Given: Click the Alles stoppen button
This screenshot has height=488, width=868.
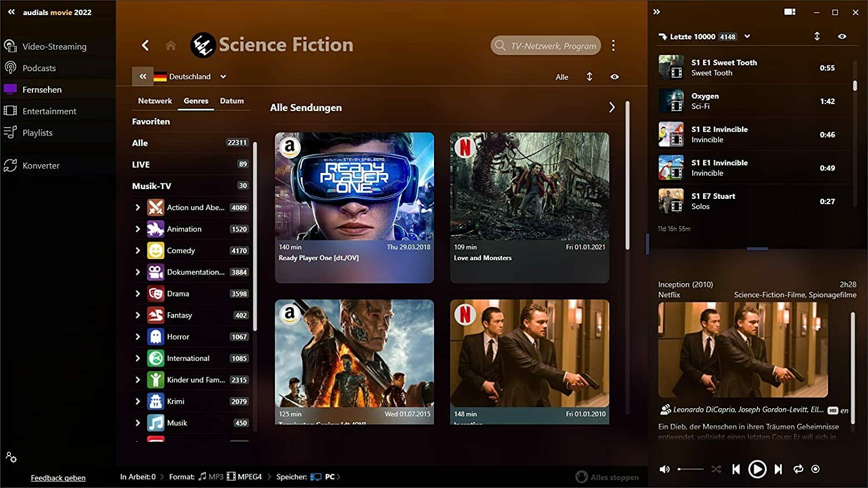Looking at the screenshot, I should (608, 477).
